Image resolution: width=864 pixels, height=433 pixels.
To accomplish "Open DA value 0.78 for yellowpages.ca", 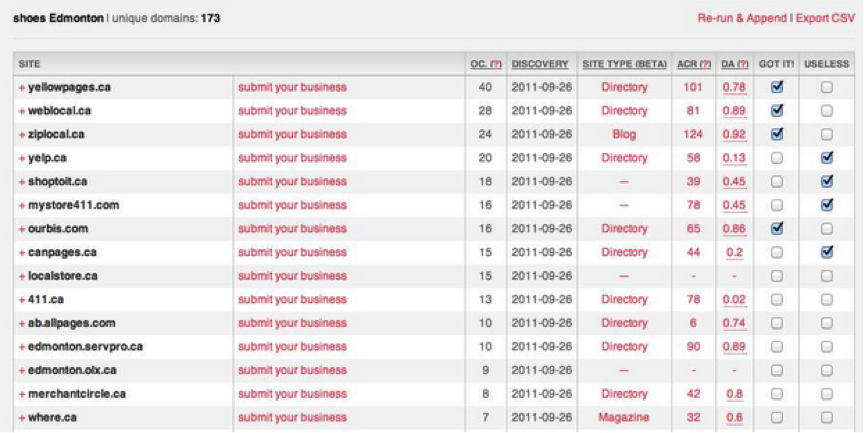I will tap(735, 88).
